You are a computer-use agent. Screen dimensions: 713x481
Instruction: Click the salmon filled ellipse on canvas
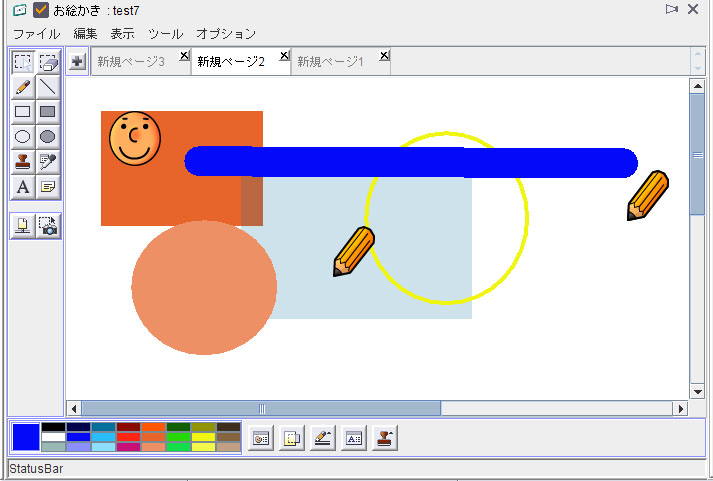point(204,287)
